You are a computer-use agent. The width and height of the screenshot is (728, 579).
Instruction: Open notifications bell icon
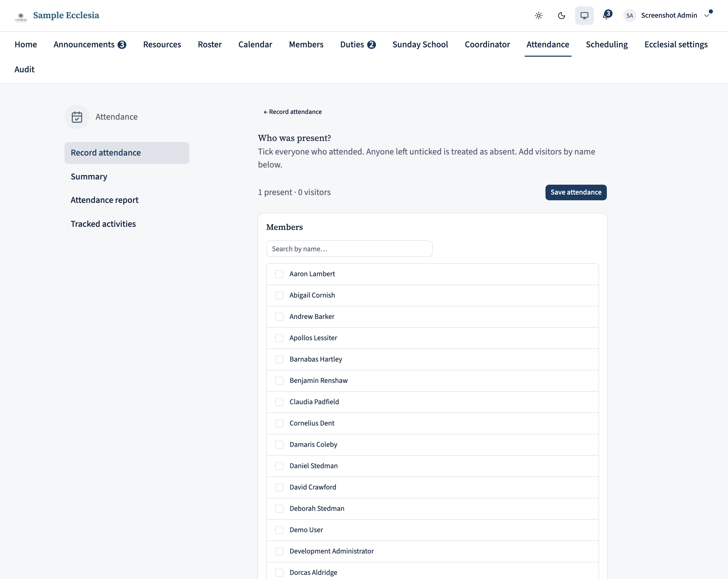tap(607, 15)
